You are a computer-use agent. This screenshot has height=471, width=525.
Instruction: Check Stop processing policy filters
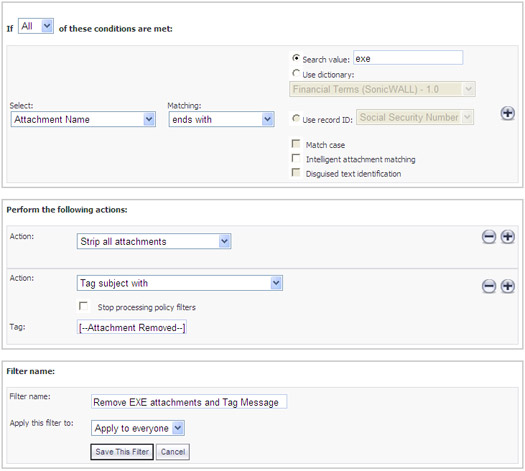(83, 306)
